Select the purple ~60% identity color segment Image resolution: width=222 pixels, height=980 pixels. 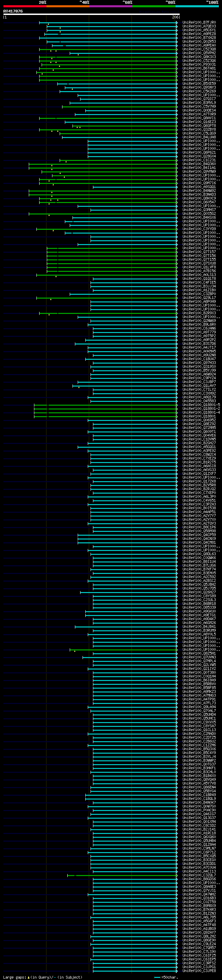[x=111, y=6]
